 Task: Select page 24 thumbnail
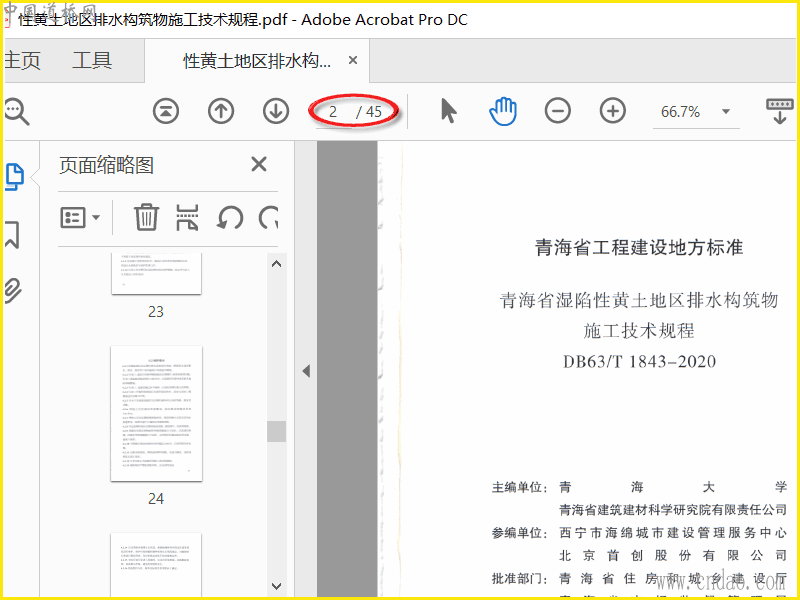point(157,413)
